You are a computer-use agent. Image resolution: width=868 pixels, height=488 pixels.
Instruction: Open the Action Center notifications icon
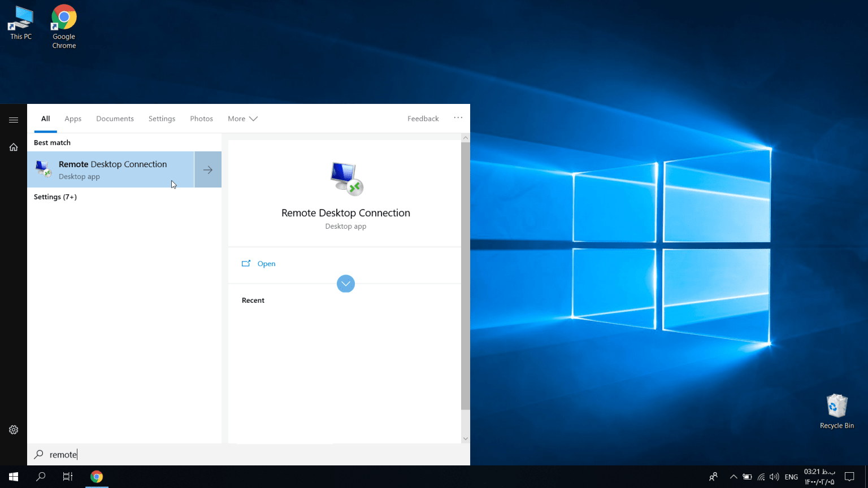[x=849, y=477]
